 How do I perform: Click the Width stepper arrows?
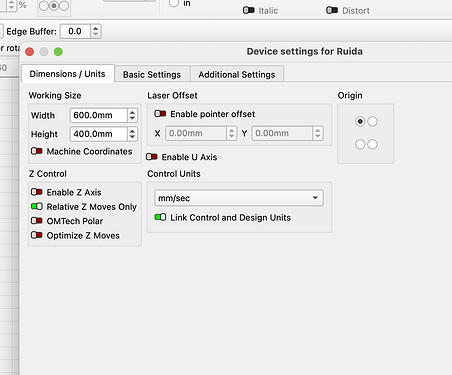132,115
